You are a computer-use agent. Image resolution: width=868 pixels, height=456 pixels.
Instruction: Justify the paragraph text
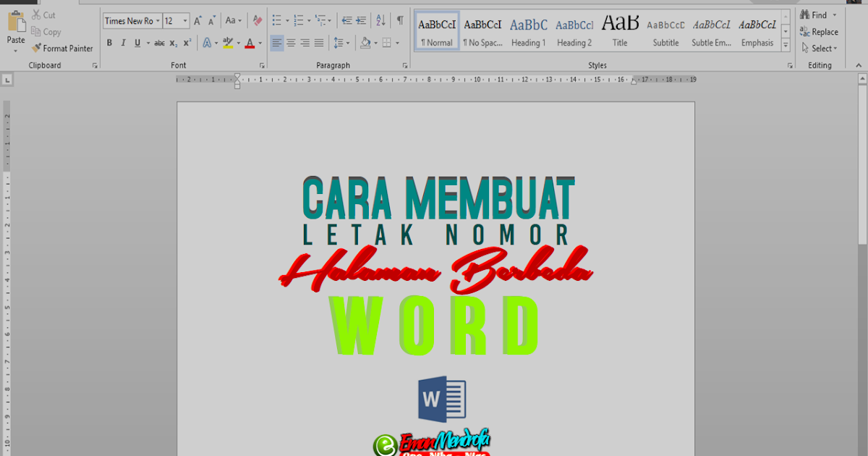pyautogui.click(x=319, y=43)
